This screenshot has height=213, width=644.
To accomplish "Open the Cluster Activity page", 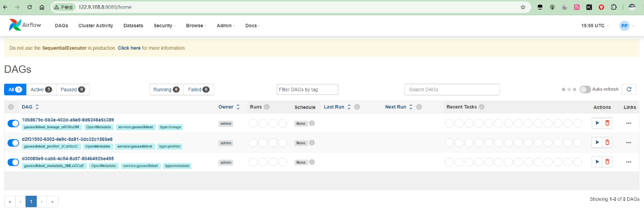I will (x=95, y=25).
